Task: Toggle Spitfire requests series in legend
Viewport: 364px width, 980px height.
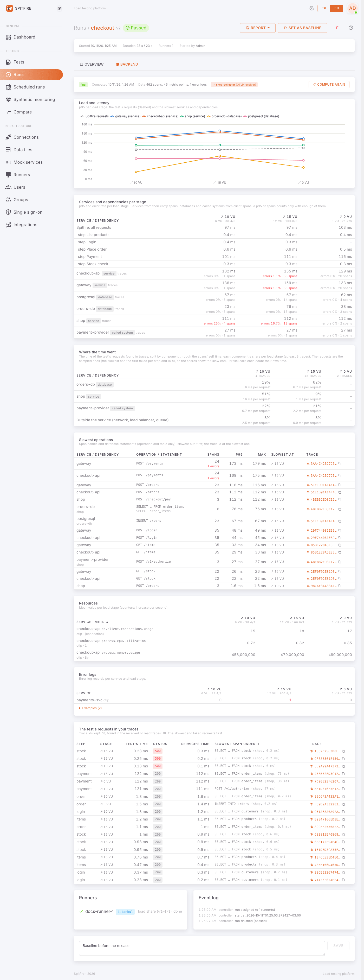Action: pos(94,116)
